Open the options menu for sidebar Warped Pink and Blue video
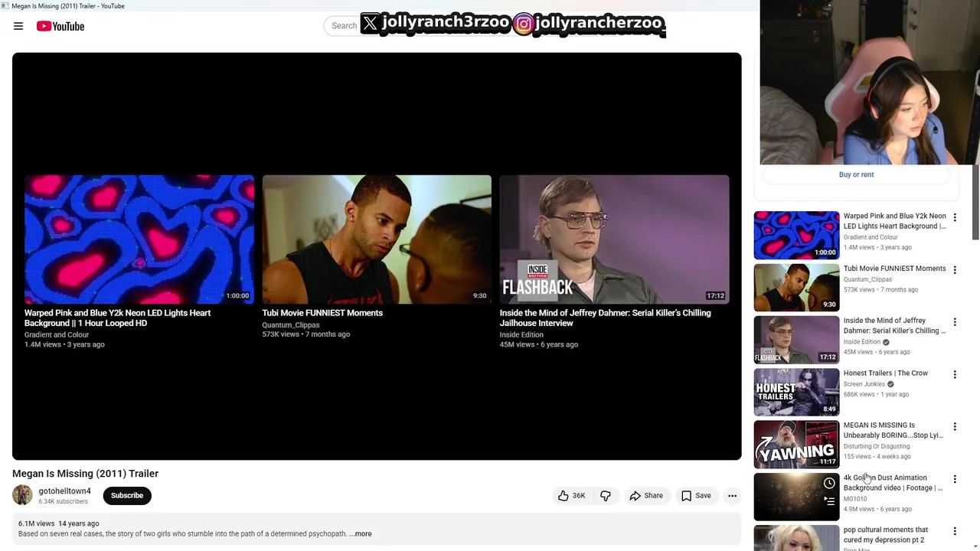This screenshot has width=980, height=551. [x=955, y=218]
